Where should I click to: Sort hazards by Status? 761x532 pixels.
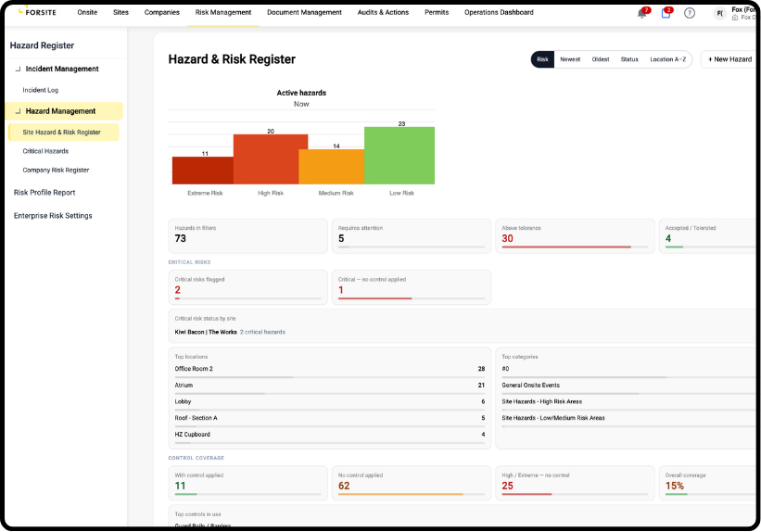[629, 59]
